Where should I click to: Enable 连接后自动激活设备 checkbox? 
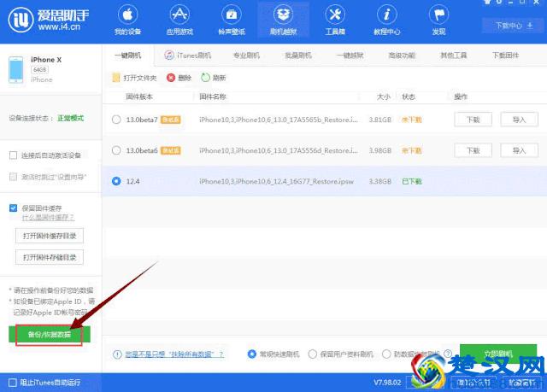tap(13, 155)
